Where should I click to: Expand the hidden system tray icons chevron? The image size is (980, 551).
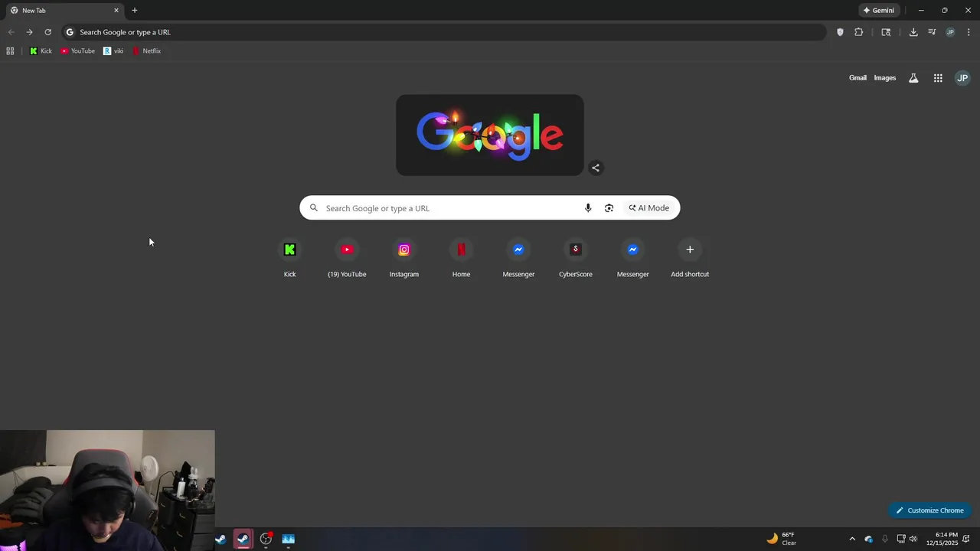tap(851, 539)
